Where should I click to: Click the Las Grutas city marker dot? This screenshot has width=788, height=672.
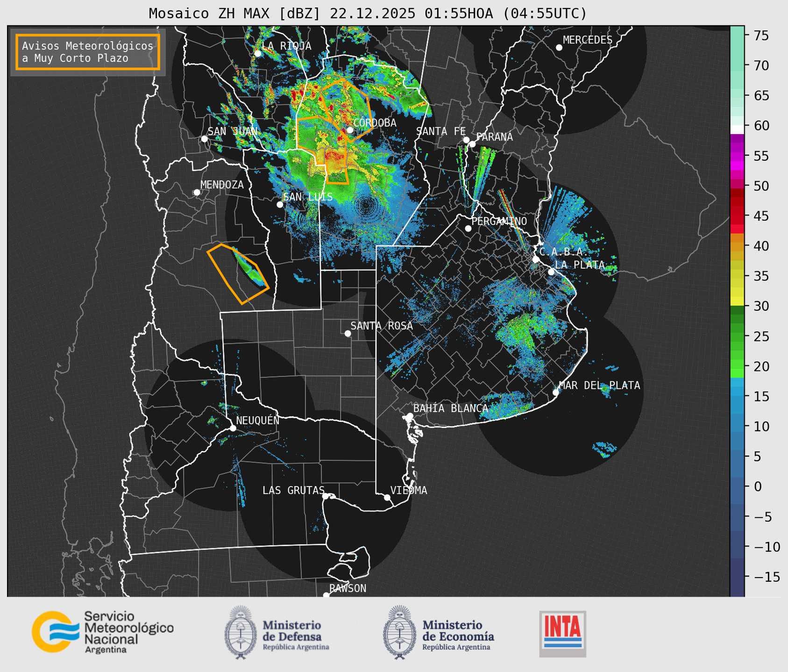click(x=326, y=496)
